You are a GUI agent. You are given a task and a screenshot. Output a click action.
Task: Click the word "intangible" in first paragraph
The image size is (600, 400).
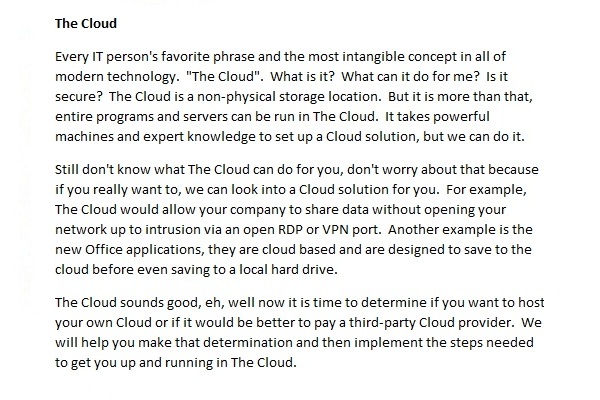373,57
